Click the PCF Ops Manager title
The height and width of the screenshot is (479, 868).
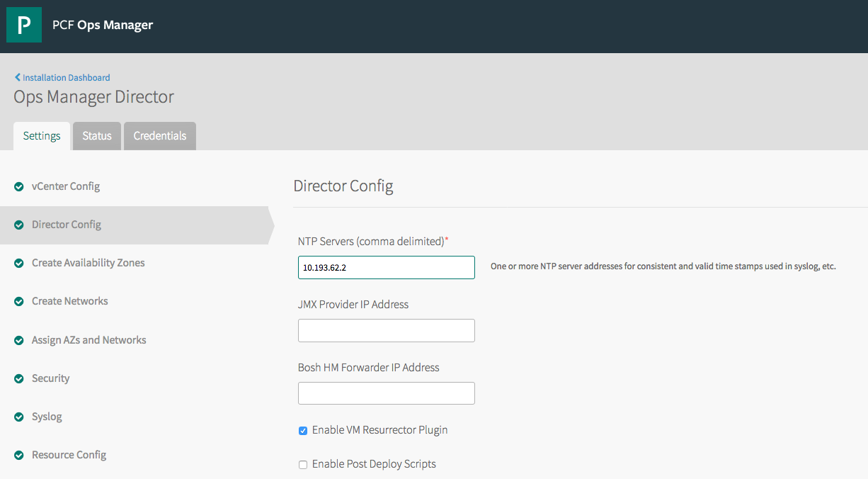[x=103, y=25]
